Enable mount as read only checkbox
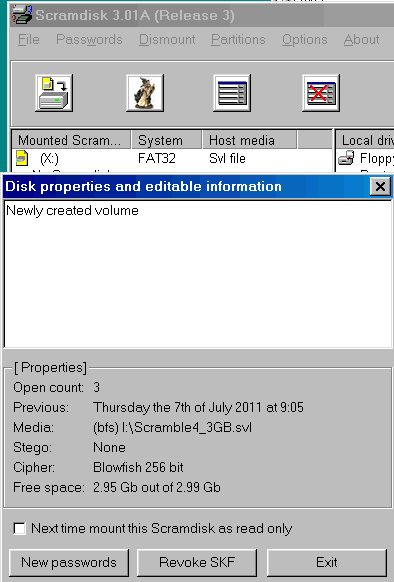 point(19,528)
